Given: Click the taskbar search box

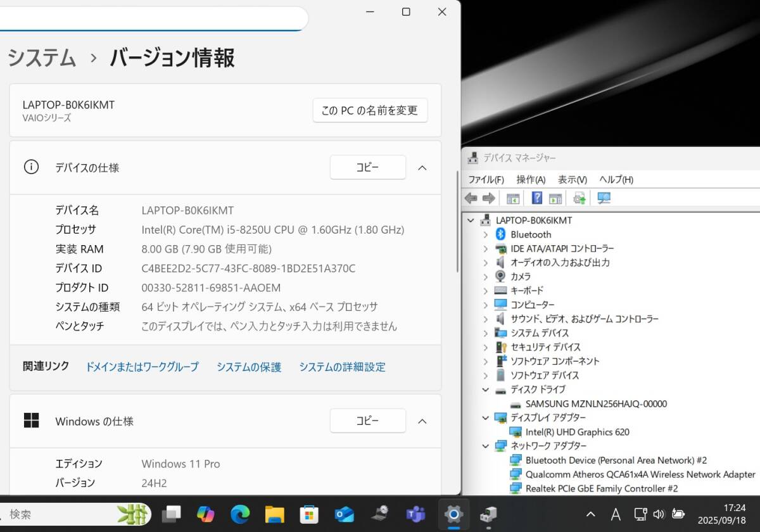Looking at the screenshot, I should [x=63, y=514].
